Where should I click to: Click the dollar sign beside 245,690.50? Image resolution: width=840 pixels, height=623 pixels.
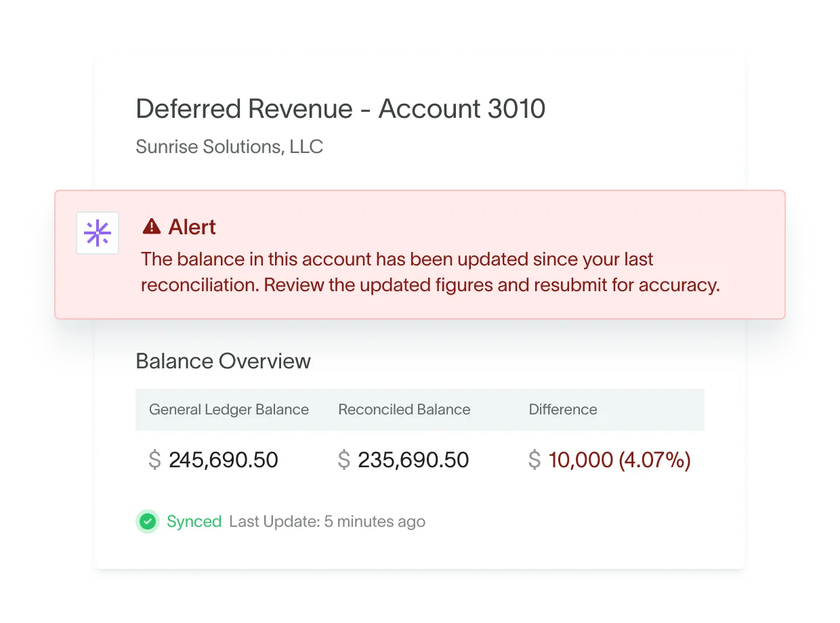click(x=154, y=460)
